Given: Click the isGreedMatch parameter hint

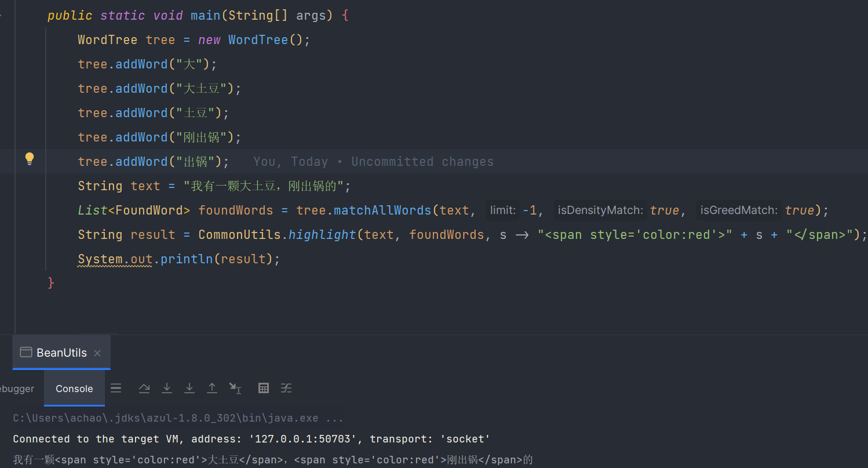Looking at the screenshot, I should click(738, 211).
